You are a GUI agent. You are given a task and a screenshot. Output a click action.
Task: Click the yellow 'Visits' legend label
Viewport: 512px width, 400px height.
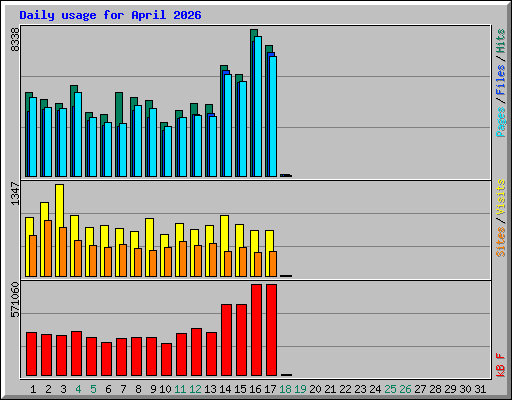[500, 197]
